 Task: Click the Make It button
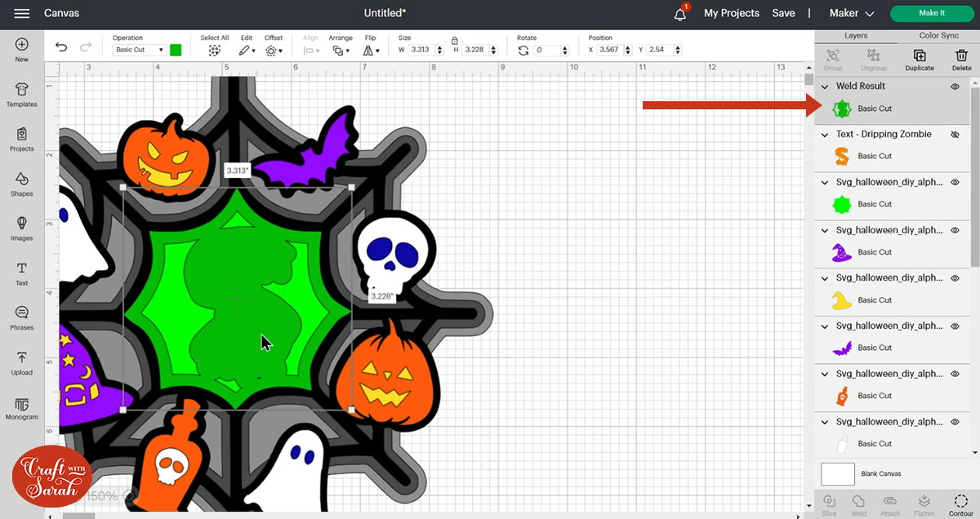(932, 13)
